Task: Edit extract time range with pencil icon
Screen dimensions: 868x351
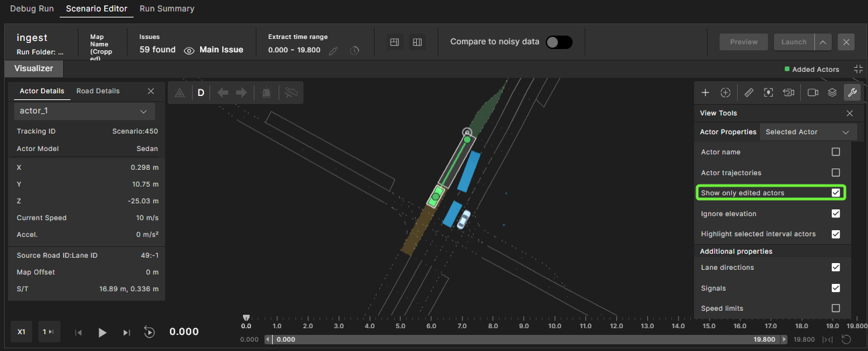Action: pyautogui.click(x=333, y=50)
